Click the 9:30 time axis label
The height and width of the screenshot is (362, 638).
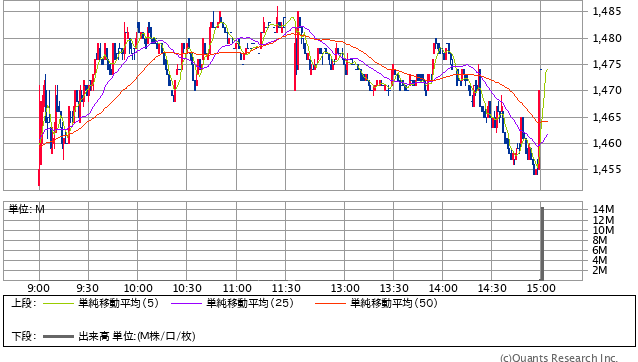87,288
